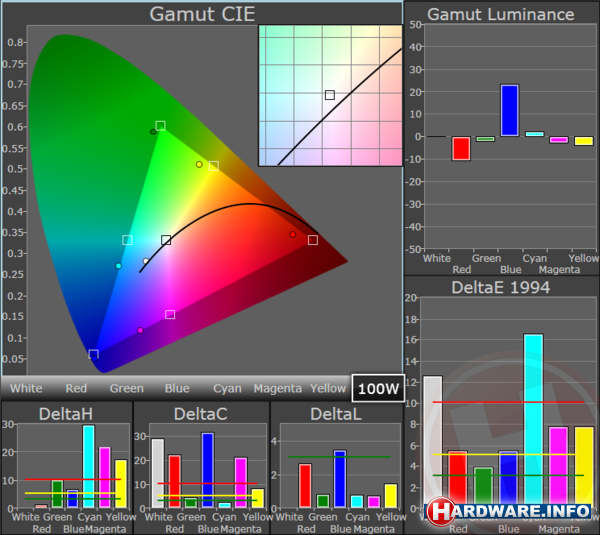
Task: Click the cyan bar in the DeltaH chart
Action: coord(88,466)
